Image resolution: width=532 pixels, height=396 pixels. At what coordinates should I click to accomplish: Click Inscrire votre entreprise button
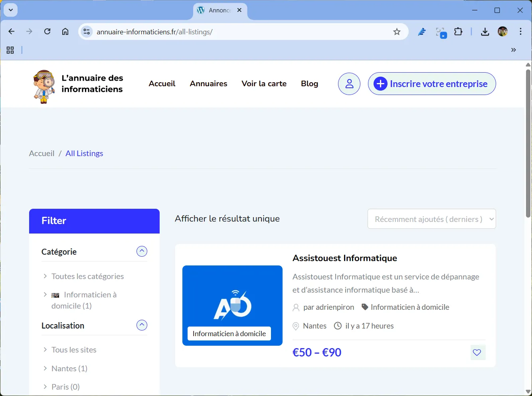tap(432, 84)
